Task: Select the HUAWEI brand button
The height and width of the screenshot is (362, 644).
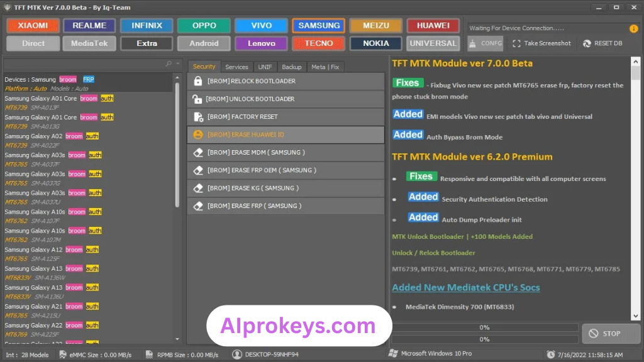Action: tap(433, 26)
